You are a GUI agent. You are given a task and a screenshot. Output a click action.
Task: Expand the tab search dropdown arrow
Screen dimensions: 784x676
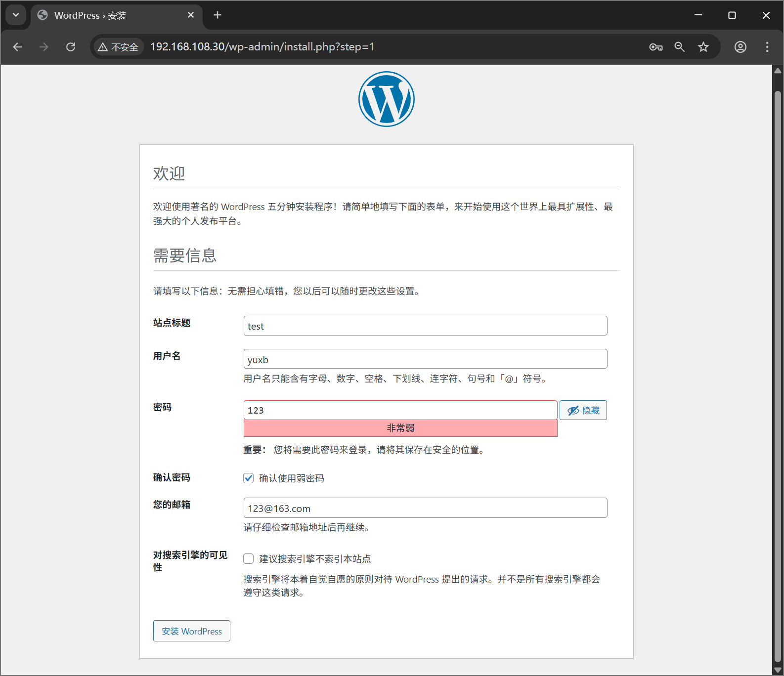pyautogui.click(x=16, y=15)
